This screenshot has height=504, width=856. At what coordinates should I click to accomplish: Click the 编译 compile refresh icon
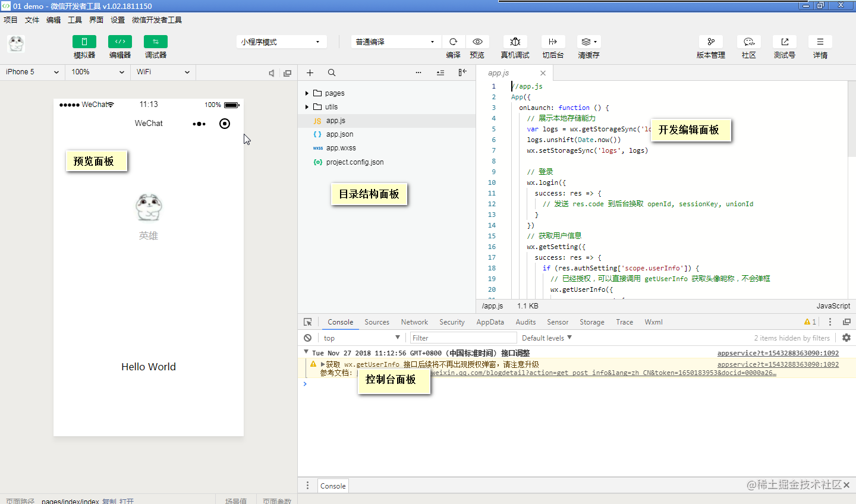(x=454, y=42)
